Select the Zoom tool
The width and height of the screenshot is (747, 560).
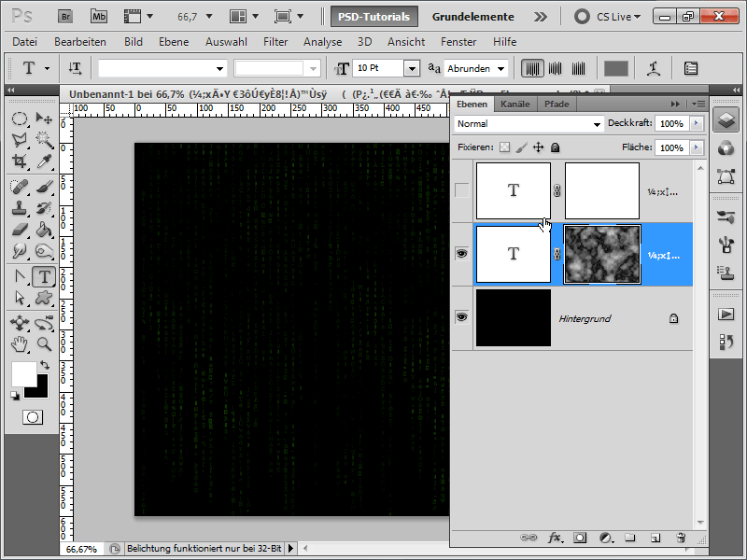click(44, 344)
